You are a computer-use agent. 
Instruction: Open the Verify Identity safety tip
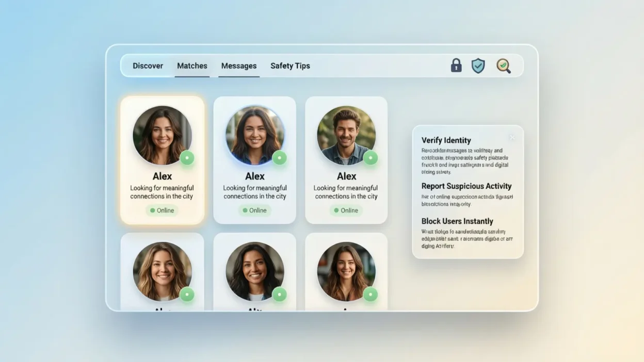(x=446, y=140)
